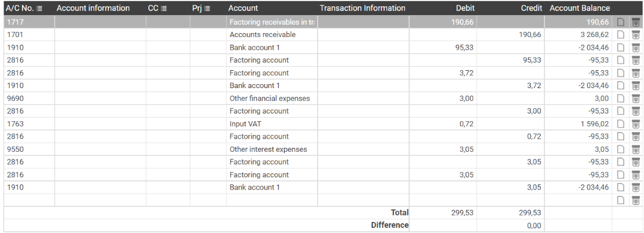
Task: Click the Transaction Information column header
Action: 362,8
